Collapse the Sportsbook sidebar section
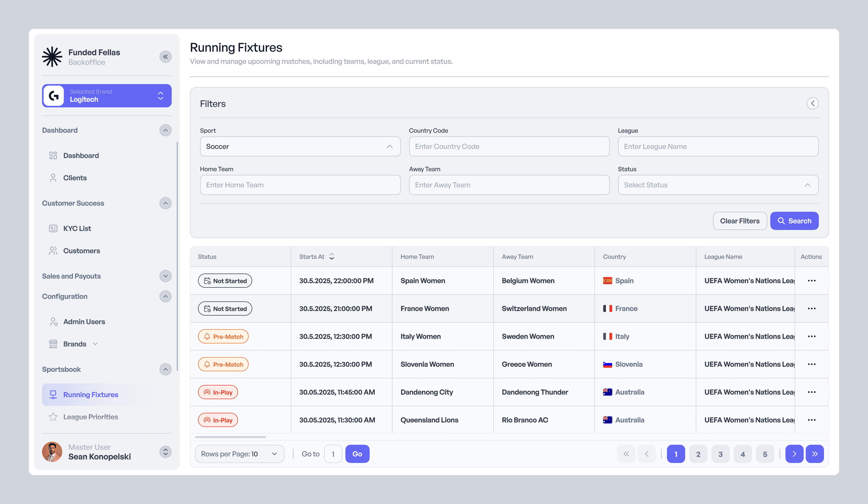The height and width of the screenshot is (504, 868). tap(165, 369)
